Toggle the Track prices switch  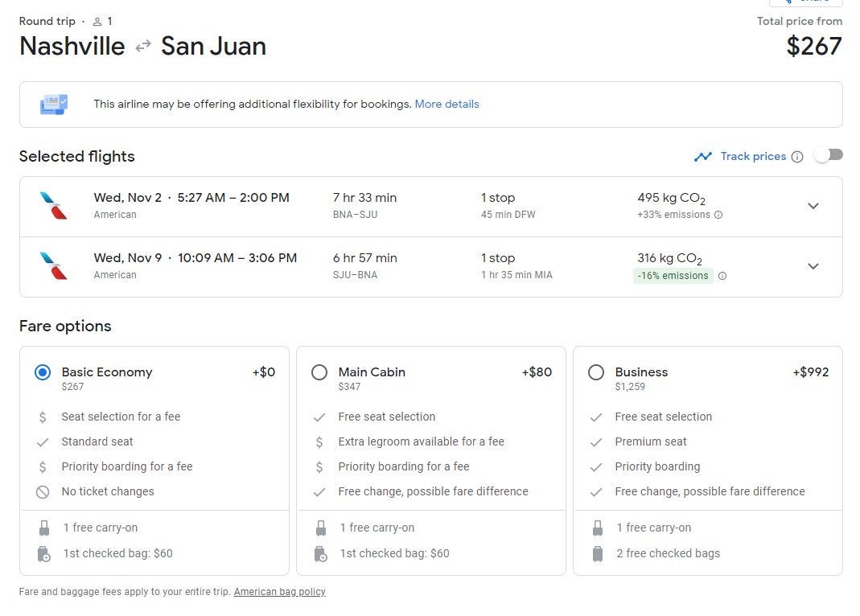[x=828, y=155]
